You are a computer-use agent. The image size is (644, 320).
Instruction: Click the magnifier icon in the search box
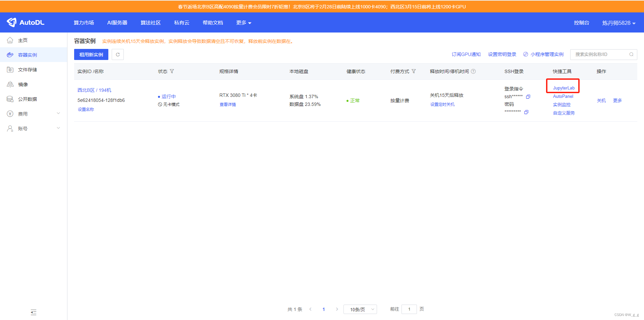[632, 54]
